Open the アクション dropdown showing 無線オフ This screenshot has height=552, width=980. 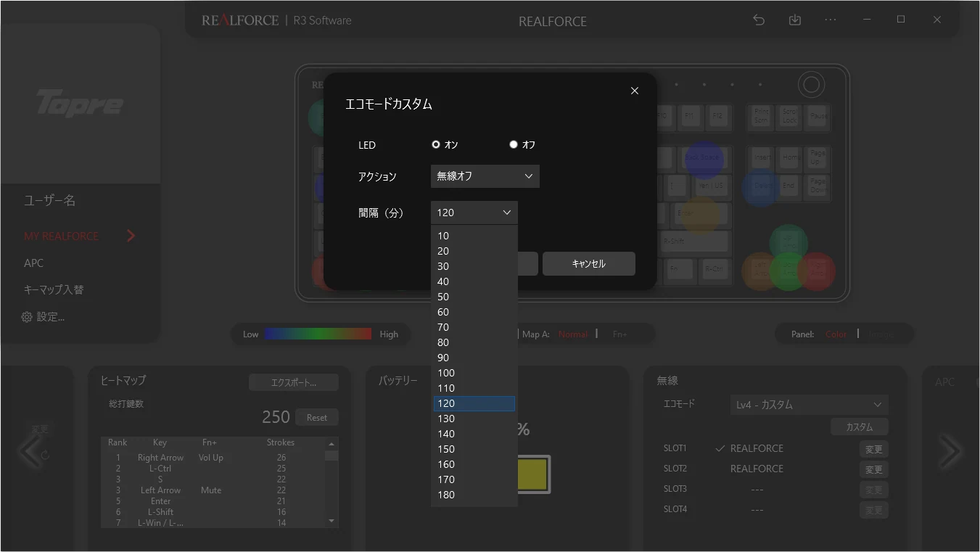tap(485, 176)
